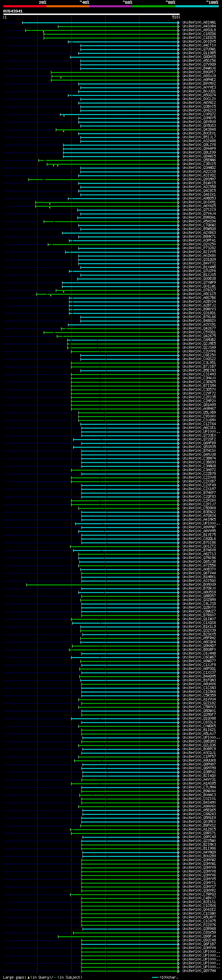Click the UniRef100_Q9SMH7 hit

(199, 179)
